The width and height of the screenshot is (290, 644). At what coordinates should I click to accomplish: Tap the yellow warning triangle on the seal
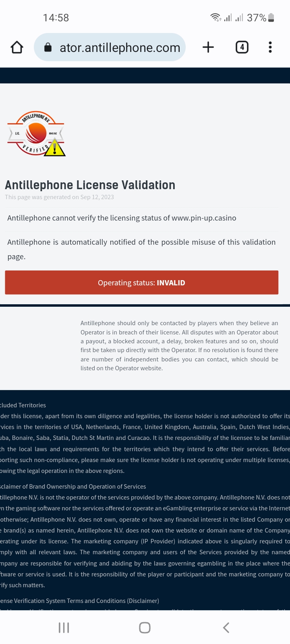[55, 148]
